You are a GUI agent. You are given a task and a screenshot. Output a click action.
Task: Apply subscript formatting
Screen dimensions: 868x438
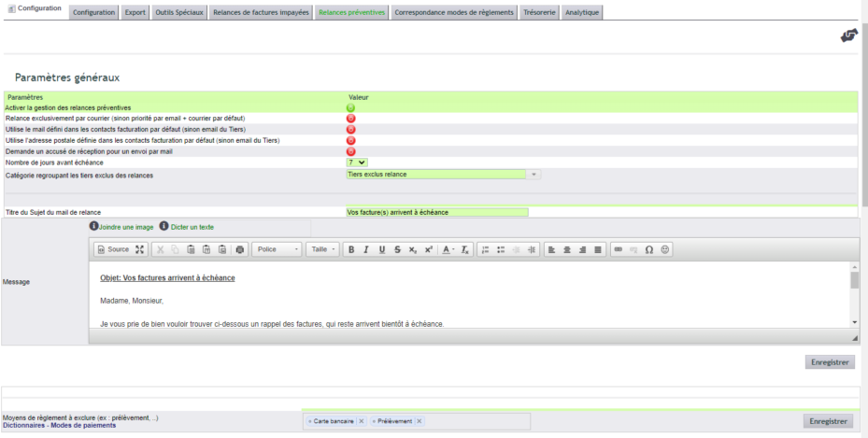412,249
